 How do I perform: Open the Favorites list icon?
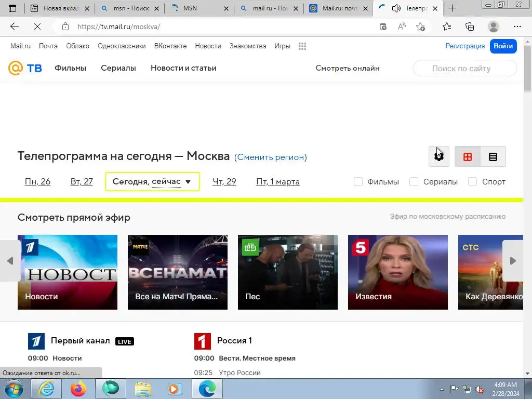[446, 26]
